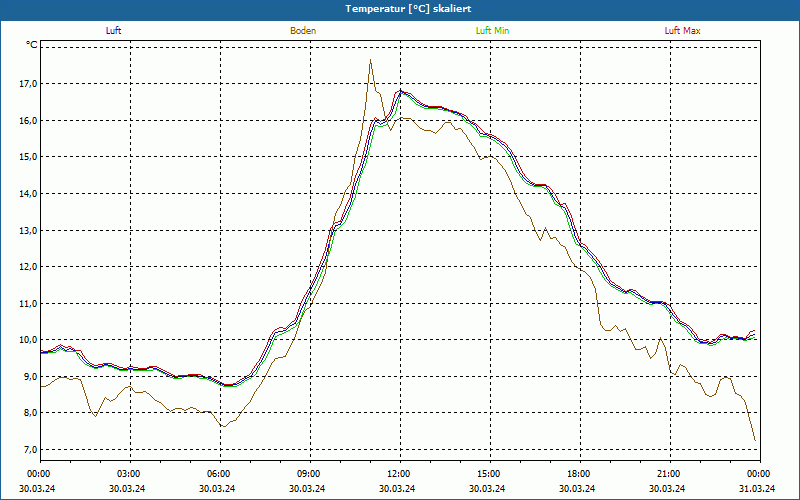Click the '°C' unit label on axis
Image resolution: width=800 pixels, height=500 pixels.
[32, 45]
